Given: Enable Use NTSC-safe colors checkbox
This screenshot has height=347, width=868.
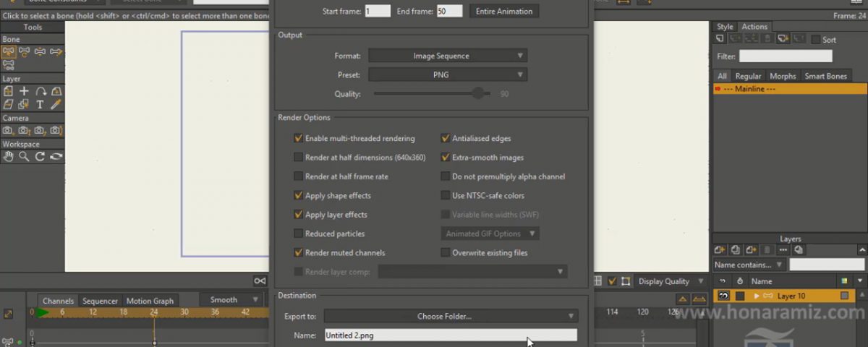Looking at the screenshot, I should 446,195.
